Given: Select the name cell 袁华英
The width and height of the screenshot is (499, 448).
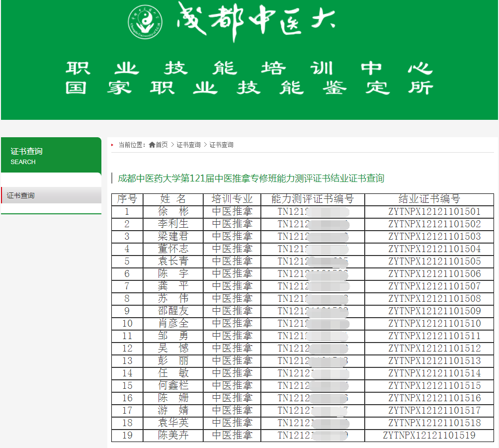Looking at the screenshot, I should [x=173, y=423].
